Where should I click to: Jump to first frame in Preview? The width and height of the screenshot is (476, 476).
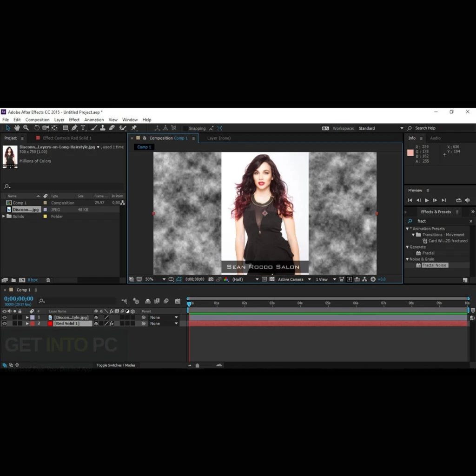tap(410, 200)
